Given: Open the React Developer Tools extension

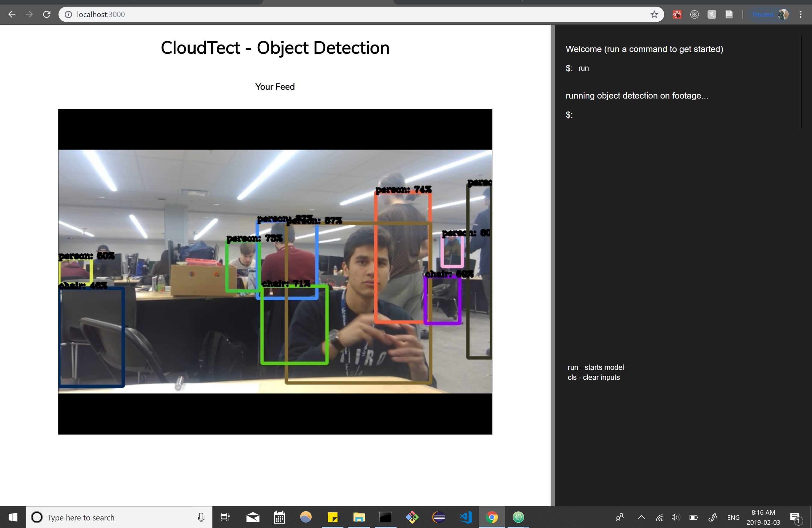Looking at the screenshot, I should (677, 14).
